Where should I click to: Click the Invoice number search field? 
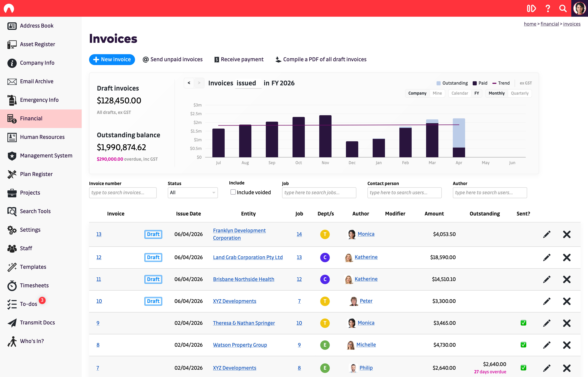coord(123,193)
